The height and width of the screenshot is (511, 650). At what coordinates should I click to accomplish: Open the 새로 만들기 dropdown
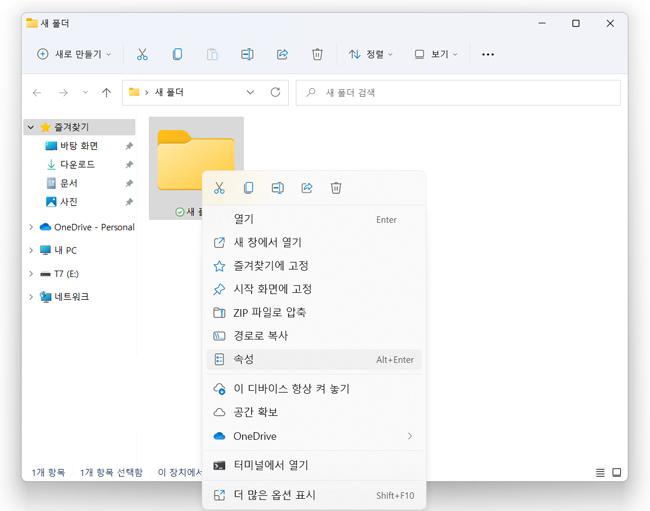(74, 54)
